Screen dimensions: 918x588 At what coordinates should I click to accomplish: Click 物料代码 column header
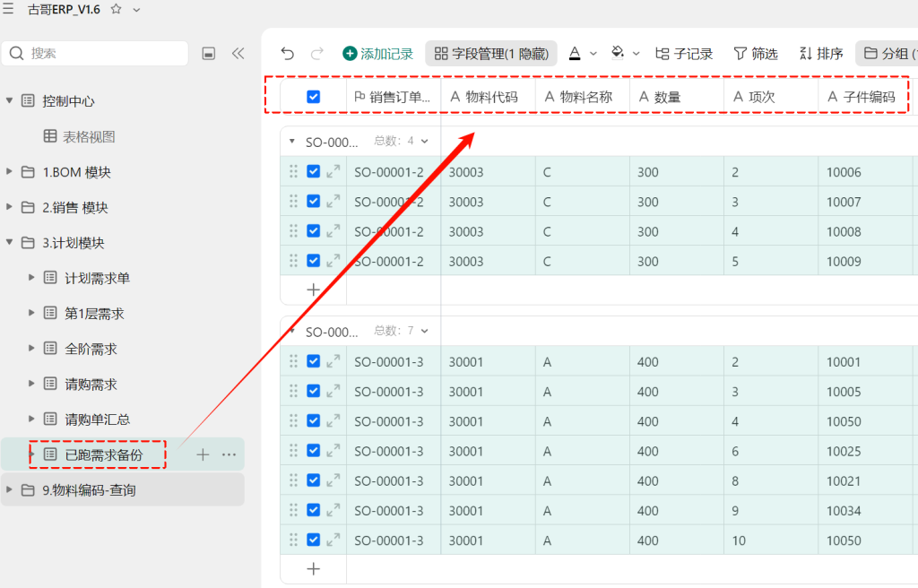[x=488, y=97]
